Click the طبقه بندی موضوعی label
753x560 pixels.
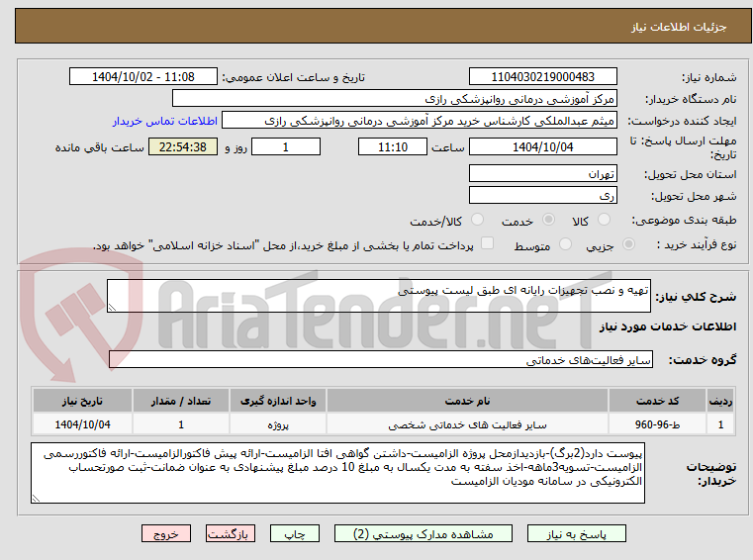coord(684,220)
